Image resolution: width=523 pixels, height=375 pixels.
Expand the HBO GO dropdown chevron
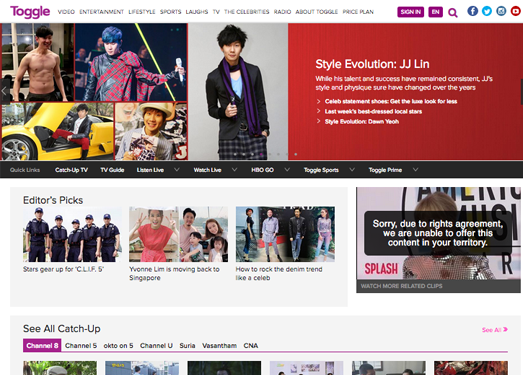coord(287,169)
